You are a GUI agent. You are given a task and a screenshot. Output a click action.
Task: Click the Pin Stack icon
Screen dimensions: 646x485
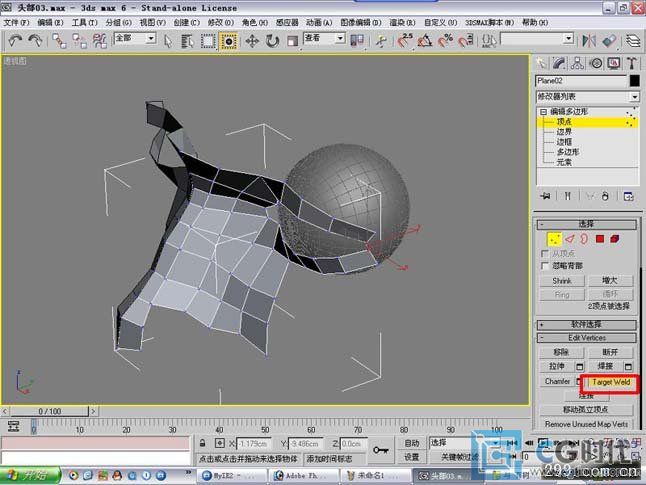(545, 196)
